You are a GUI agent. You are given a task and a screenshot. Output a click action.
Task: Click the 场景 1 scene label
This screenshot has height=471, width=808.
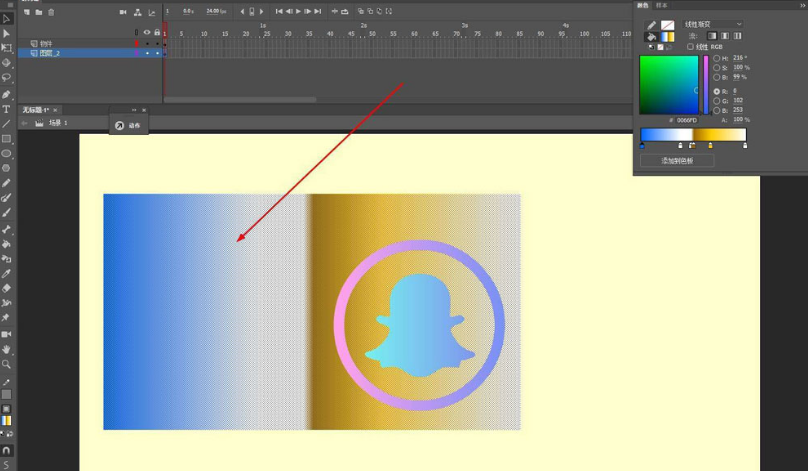(58, 123)
